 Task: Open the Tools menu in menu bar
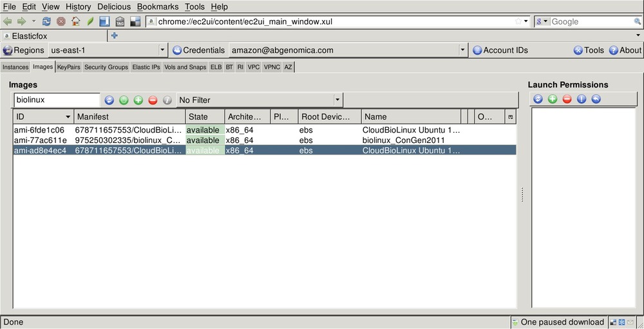194,6
